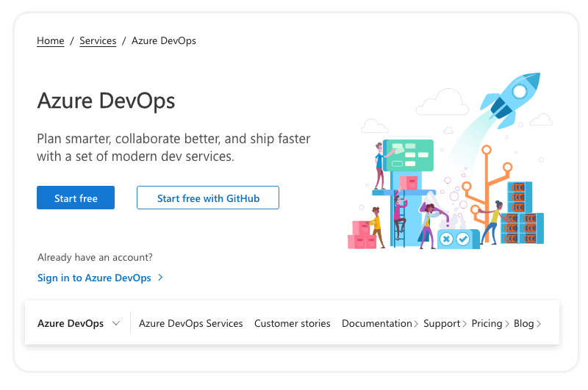Click Start free with GitHub button
The image size is (588, 390).
coord(208,198)
